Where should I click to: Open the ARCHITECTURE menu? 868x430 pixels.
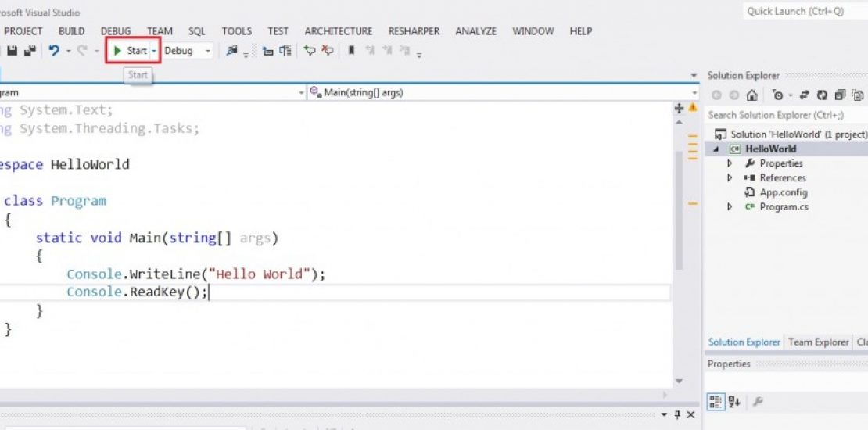point(338,31)
